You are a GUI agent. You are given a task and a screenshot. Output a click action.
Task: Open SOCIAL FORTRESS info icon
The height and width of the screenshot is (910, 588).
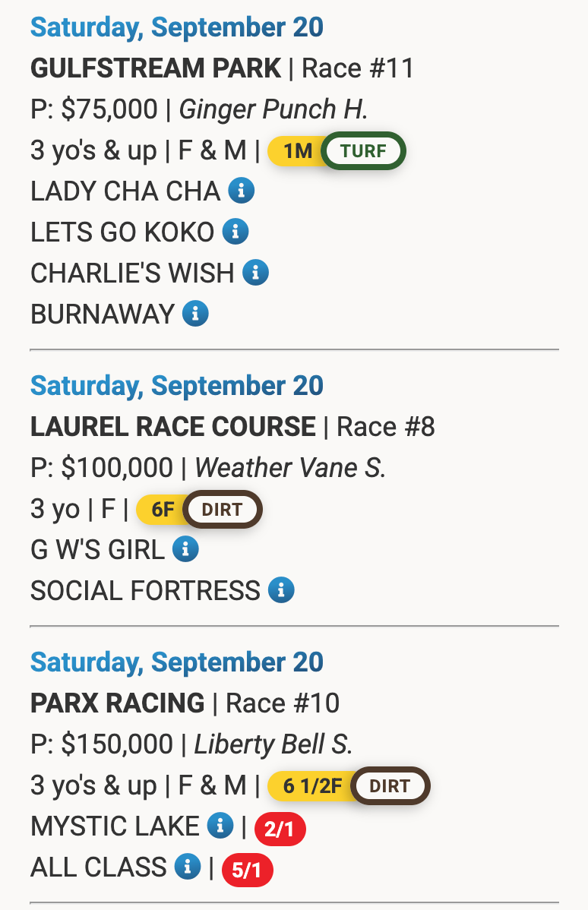pyautogui.click(x=281, y=589)
